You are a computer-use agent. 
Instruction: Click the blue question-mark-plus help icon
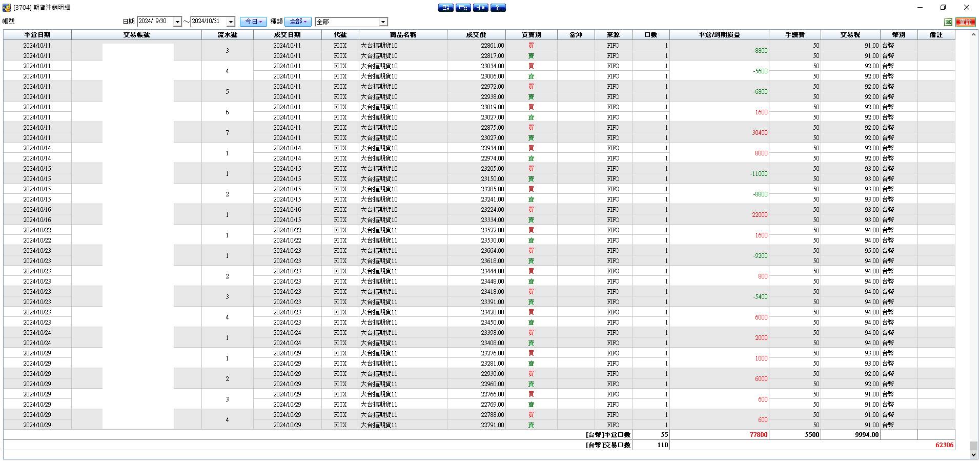click(498, 8)
